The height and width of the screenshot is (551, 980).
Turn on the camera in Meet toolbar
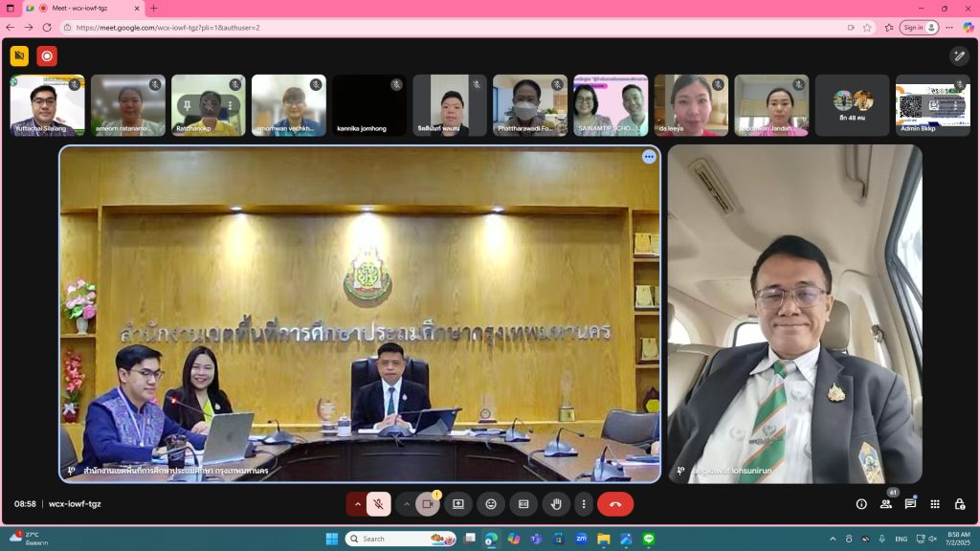428,504
